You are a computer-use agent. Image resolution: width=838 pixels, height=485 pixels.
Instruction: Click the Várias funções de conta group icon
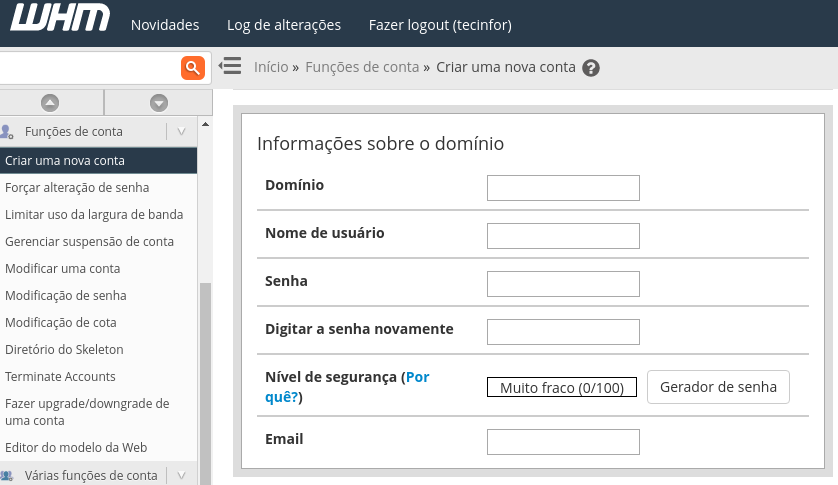tap(7, 475)
